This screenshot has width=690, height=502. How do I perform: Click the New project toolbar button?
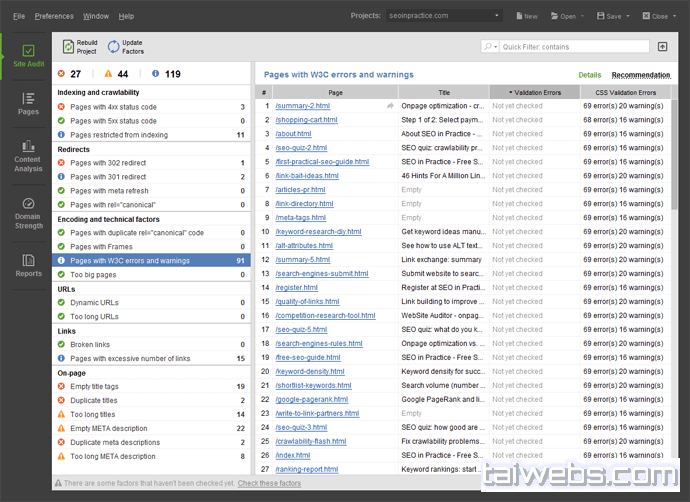pos(526,16)
